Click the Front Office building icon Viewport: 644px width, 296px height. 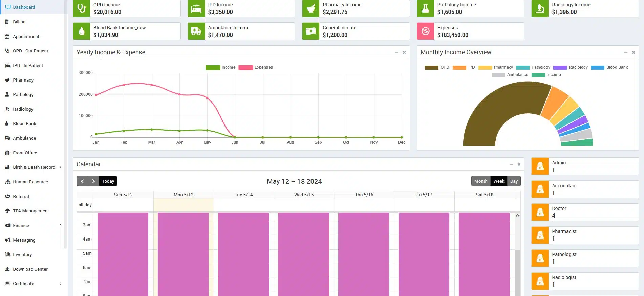click(x=7, y=153)
